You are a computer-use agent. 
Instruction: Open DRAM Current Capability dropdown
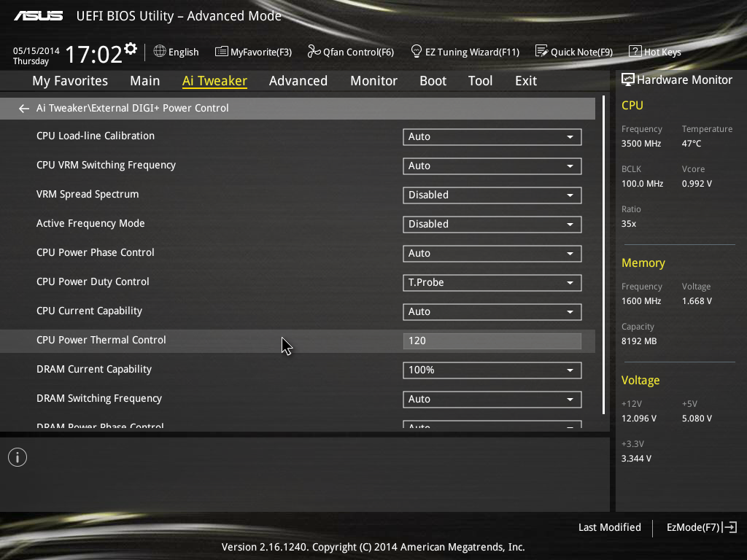point(492,370)
